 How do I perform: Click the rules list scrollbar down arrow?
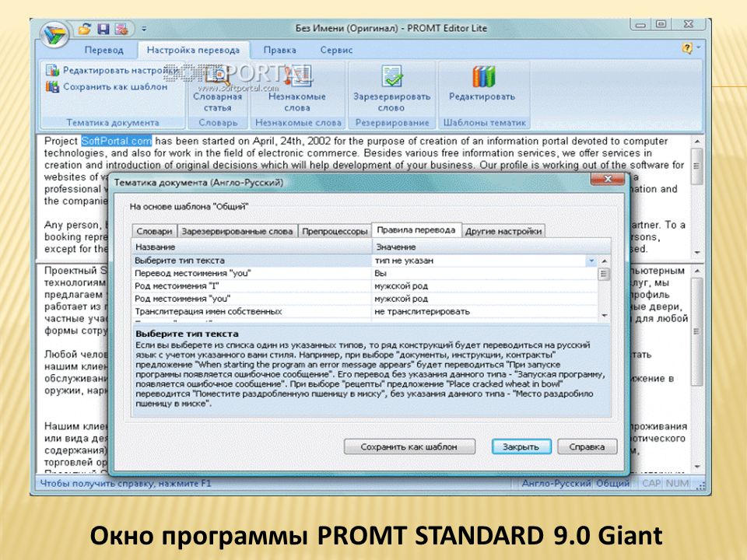coord(604,315)
